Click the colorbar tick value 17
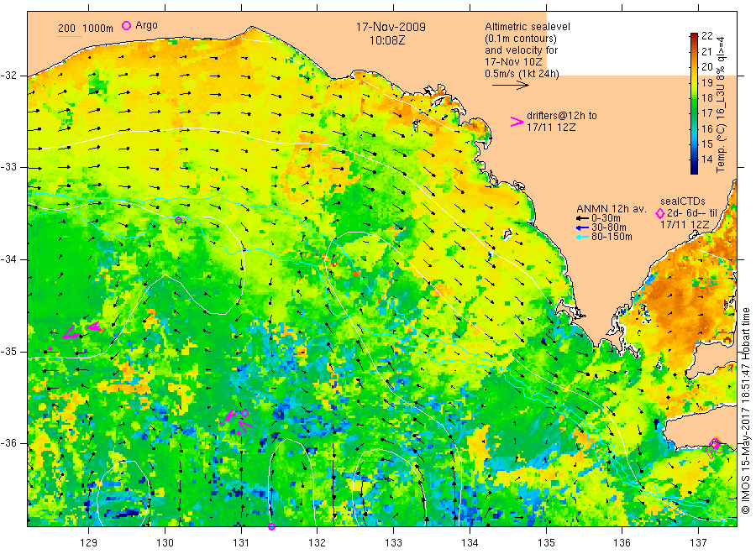The image size is (756, 554). (x=706, y=113)
